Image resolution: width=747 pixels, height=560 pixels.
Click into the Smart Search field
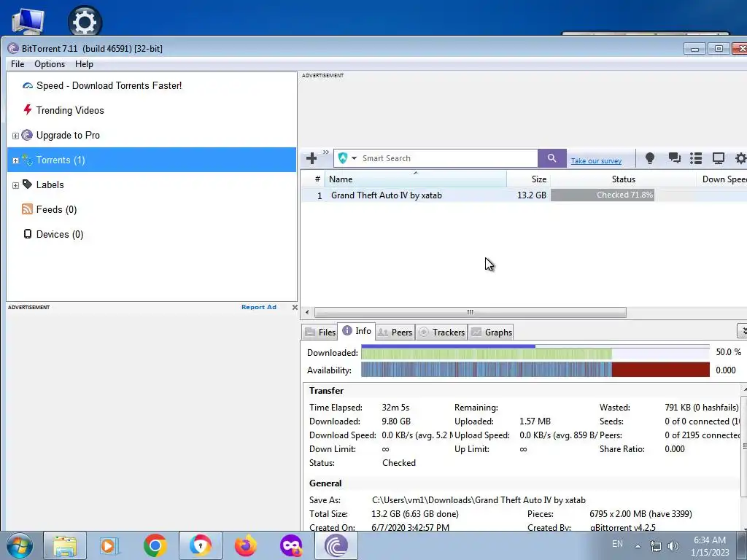click(x=448, y=158)
